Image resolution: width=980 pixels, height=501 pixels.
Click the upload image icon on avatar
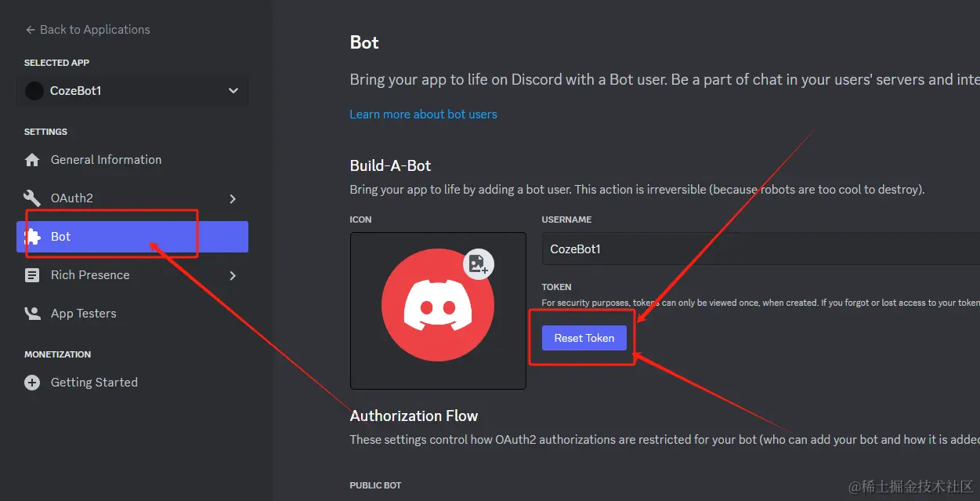(x=478, y=264)
